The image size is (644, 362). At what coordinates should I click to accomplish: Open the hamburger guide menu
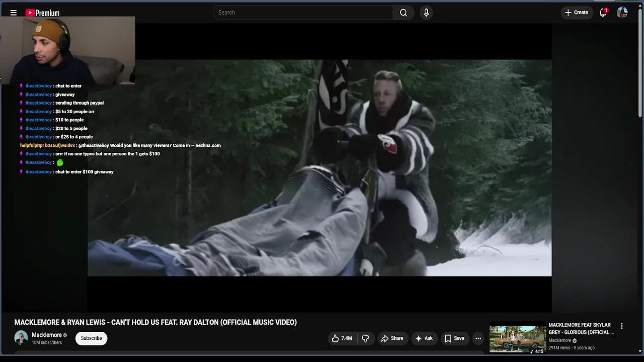pos(14,13)
